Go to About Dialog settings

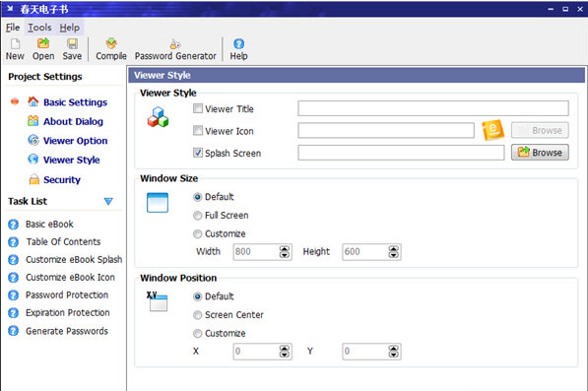pos(73,121)
